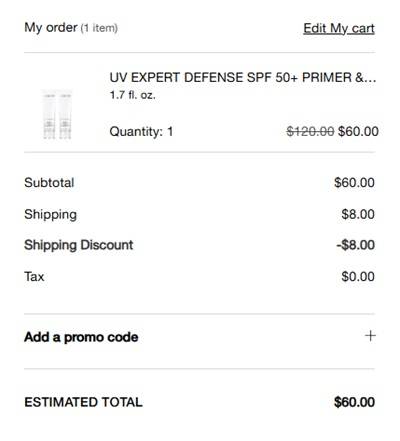Select the sunscreen product thumbnail image
The height and width of the screenshot is (441, 400).
coord(57,114)
